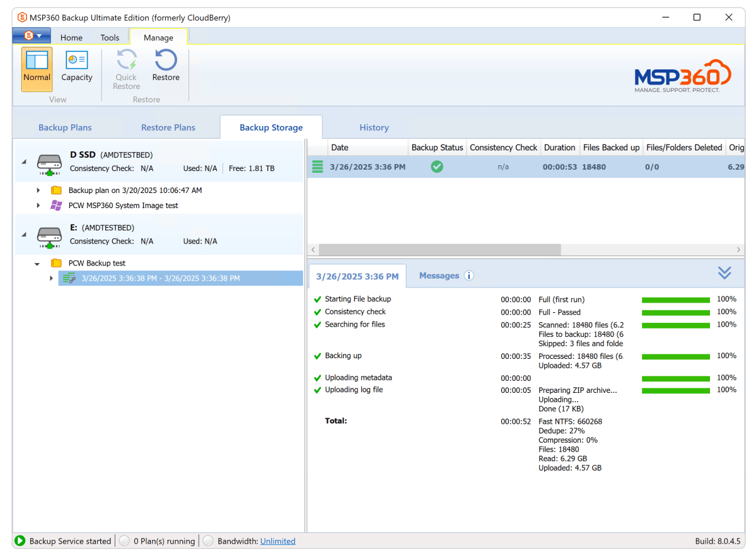Collapse the D SSD storage node

coord(24,162)
